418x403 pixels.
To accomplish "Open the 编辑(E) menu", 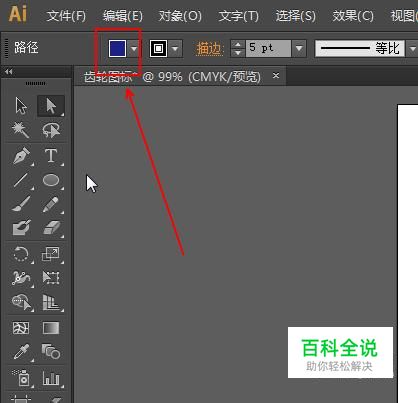I will (x=123, y=16).
